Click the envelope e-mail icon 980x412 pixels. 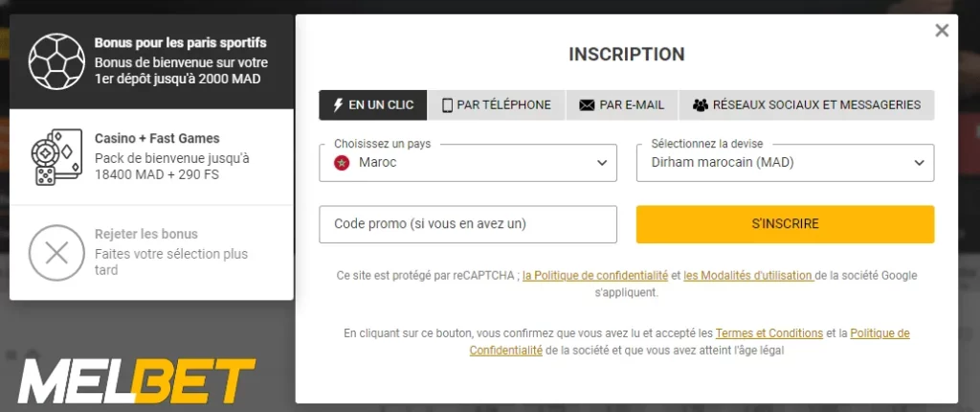(x=587, y=105)
